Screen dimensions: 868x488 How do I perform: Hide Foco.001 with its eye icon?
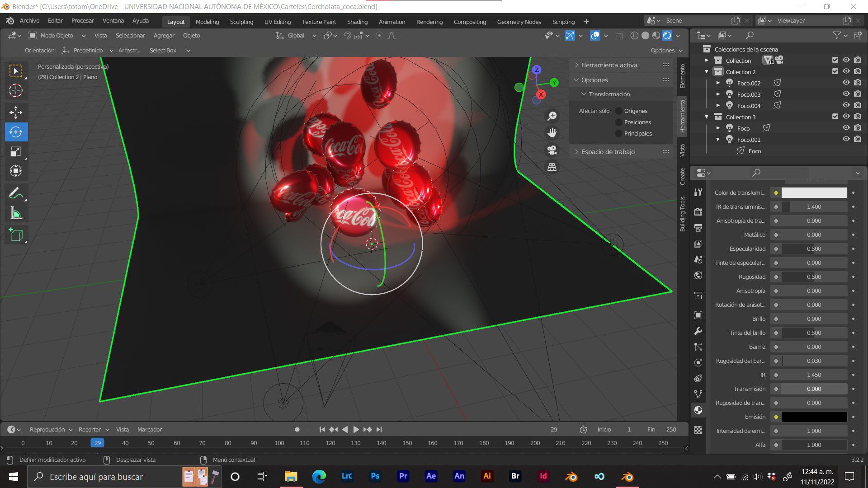pos(846,139)
